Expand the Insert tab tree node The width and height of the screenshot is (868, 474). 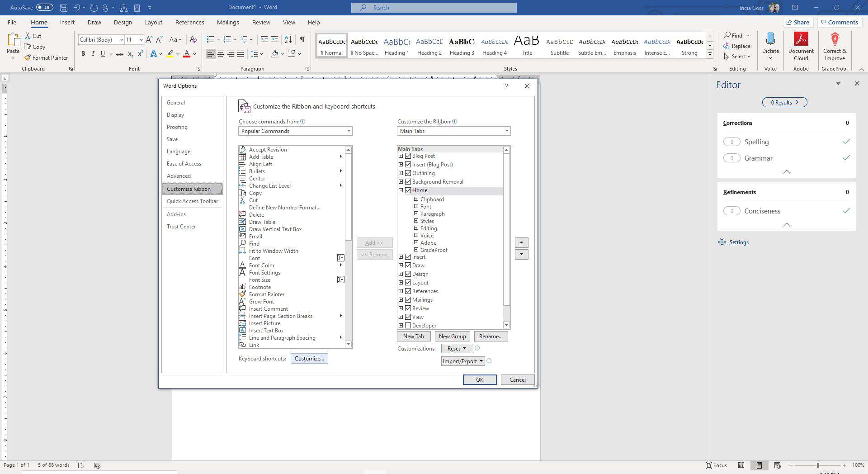(401, 257)
